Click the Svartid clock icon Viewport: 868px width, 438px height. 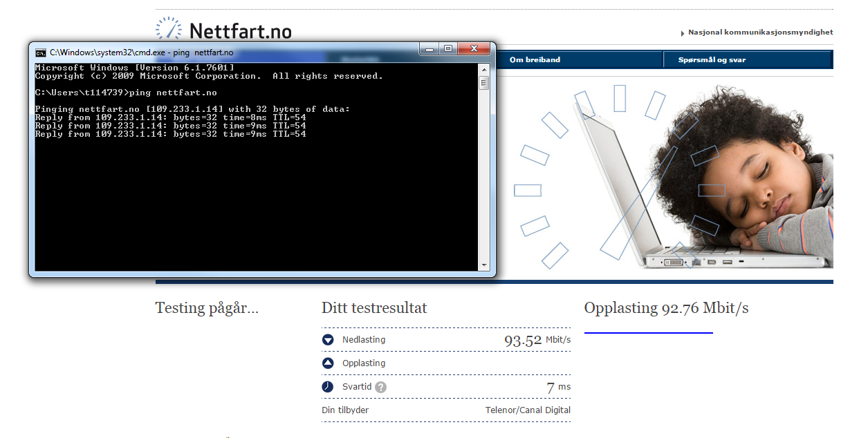(x=328, y=387)
